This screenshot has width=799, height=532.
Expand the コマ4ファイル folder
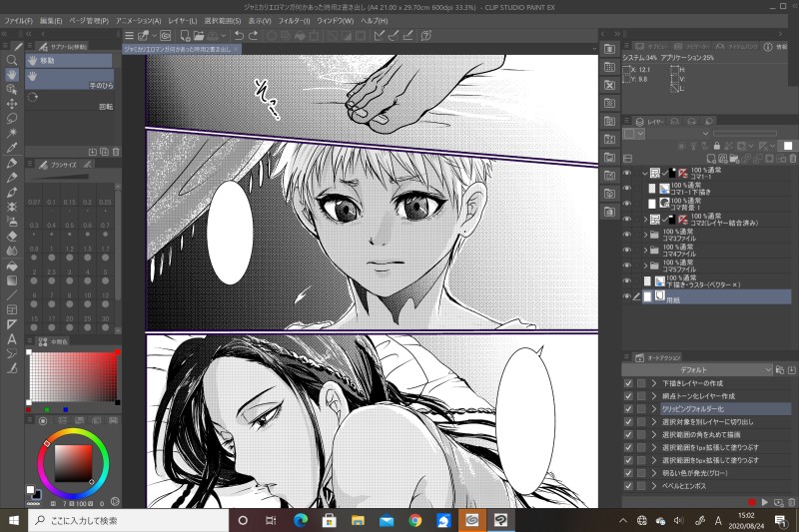click(645, 250)
